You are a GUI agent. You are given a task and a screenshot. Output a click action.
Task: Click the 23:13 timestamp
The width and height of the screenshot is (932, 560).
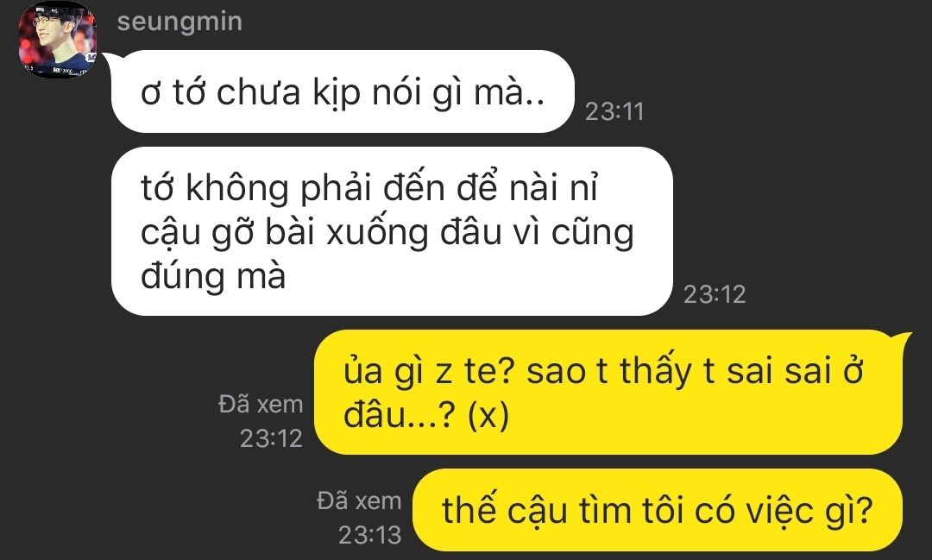point(369,535)
